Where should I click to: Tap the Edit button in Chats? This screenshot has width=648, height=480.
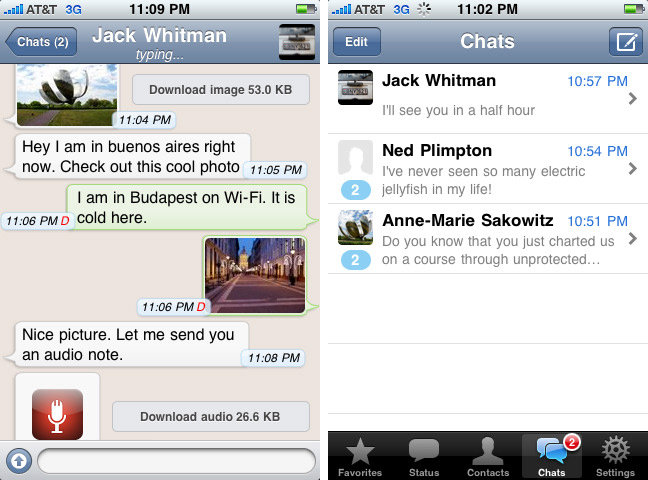point(357,42)
